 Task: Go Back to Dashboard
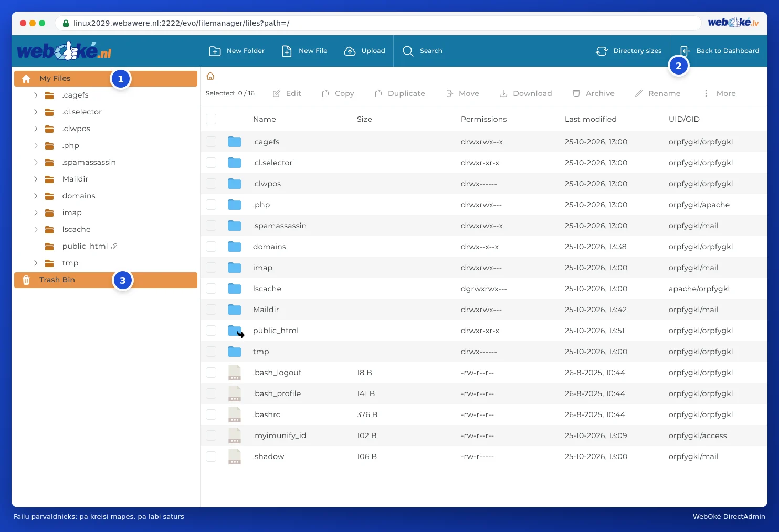[x=720, y=51]
